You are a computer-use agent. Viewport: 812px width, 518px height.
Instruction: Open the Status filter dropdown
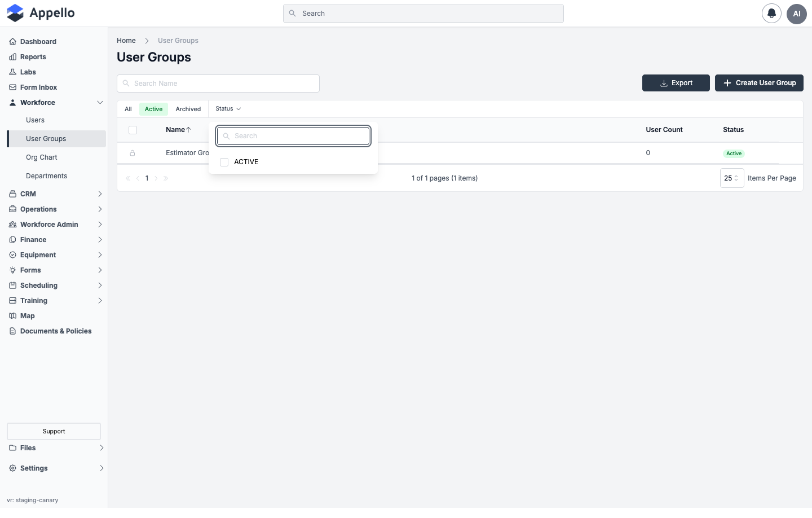pyautogui.click(x=228, y=109)
